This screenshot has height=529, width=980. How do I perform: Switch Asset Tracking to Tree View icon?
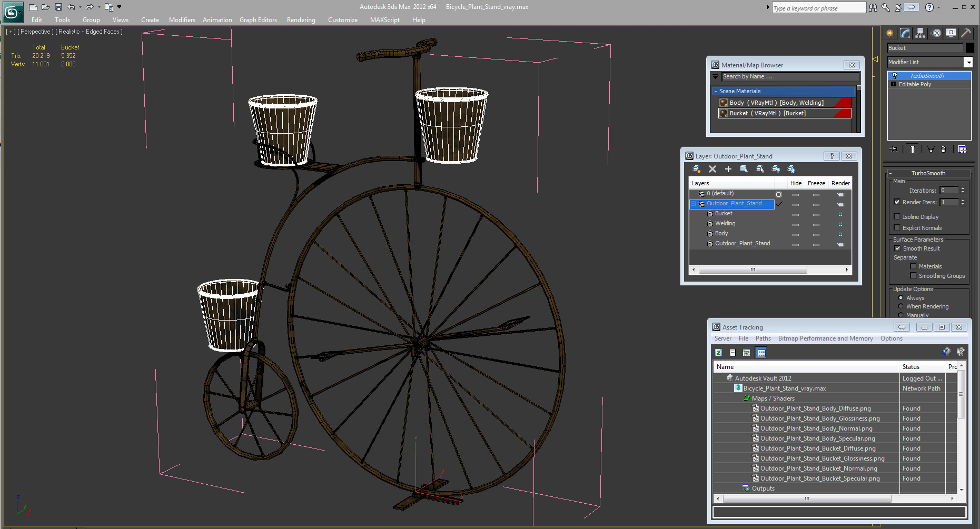747,353
